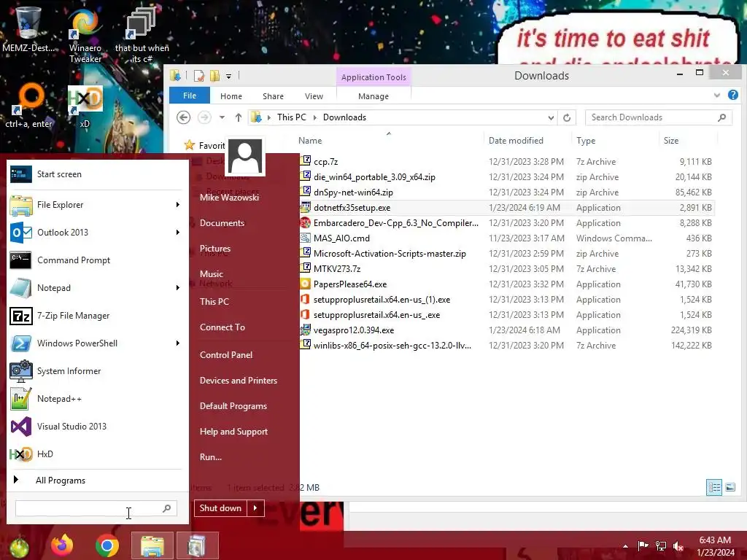Switch to the View ribbon tab
747x560 pixels.
pyautogui.click(x=314, y=96)
